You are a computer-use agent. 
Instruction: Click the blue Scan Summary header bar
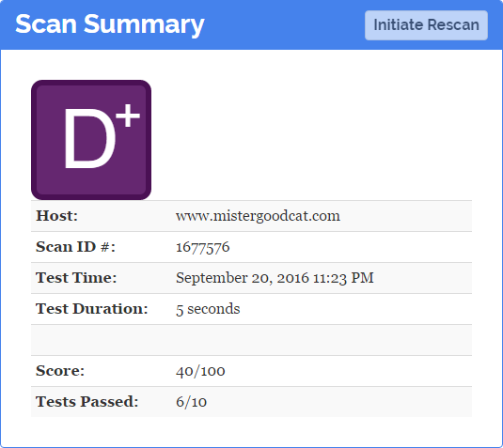click(252, 24)
